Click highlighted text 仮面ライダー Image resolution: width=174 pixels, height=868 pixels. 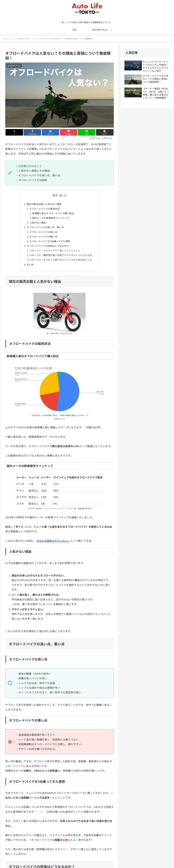point(62,840)
